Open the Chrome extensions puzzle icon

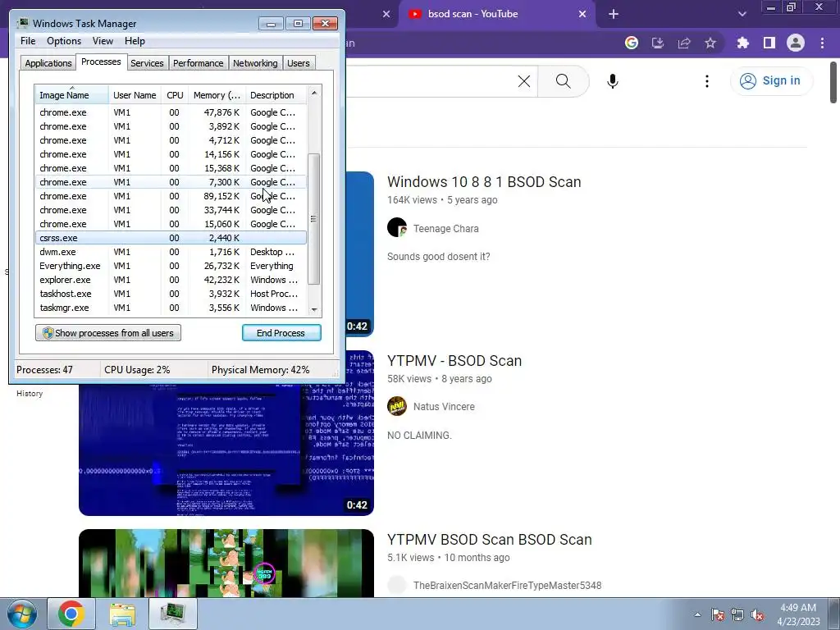pyautogui.click(x=742, y=43)
